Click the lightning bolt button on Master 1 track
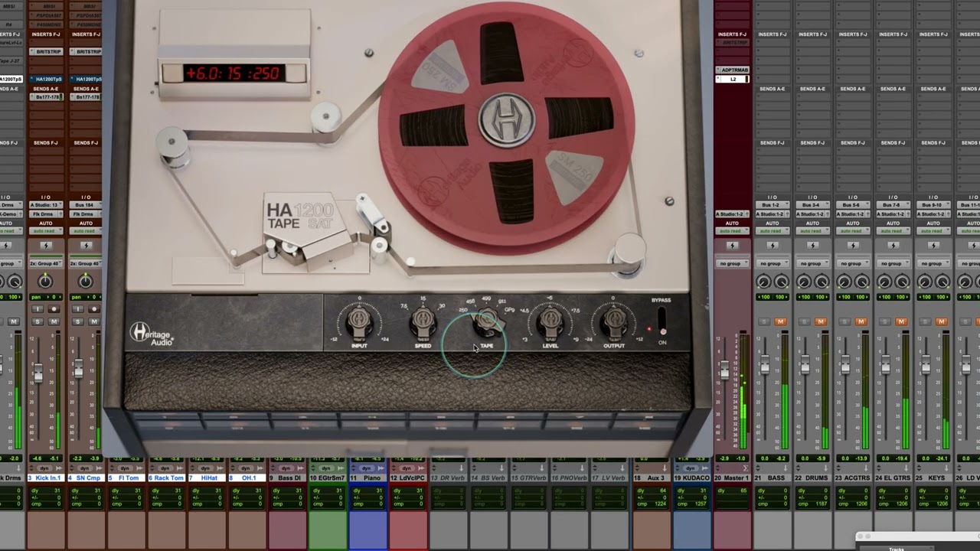Image resolution: width=980 pixels, height=551 pixels. [x=732, y=246]
